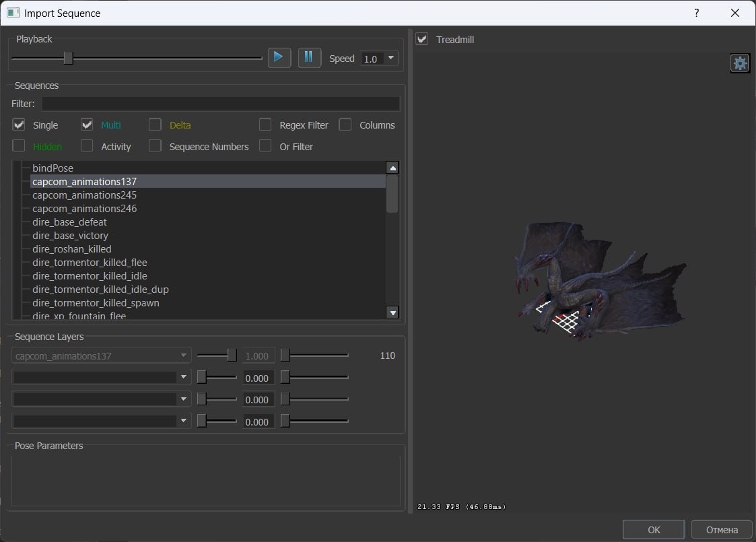Enable the Delta sequences checkbox
Viewport: 756px width, 542px height.
pyautogui.click(x=155, y=125)
